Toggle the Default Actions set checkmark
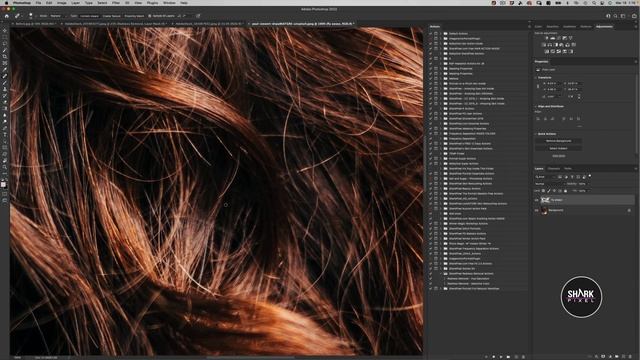 click(431, 33)
